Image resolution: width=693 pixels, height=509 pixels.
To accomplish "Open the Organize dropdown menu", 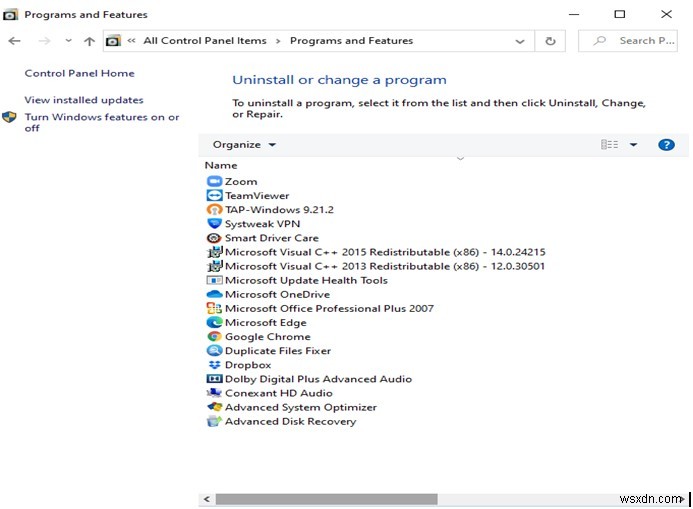I will [x=244, y=145].
